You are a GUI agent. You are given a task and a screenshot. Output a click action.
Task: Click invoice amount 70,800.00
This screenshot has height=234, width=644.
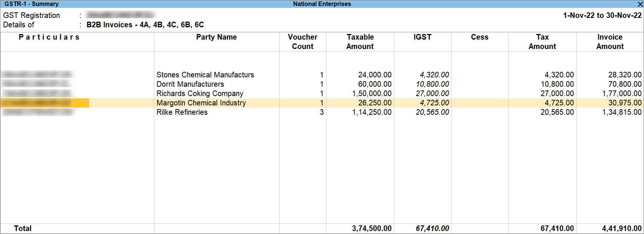625,84
